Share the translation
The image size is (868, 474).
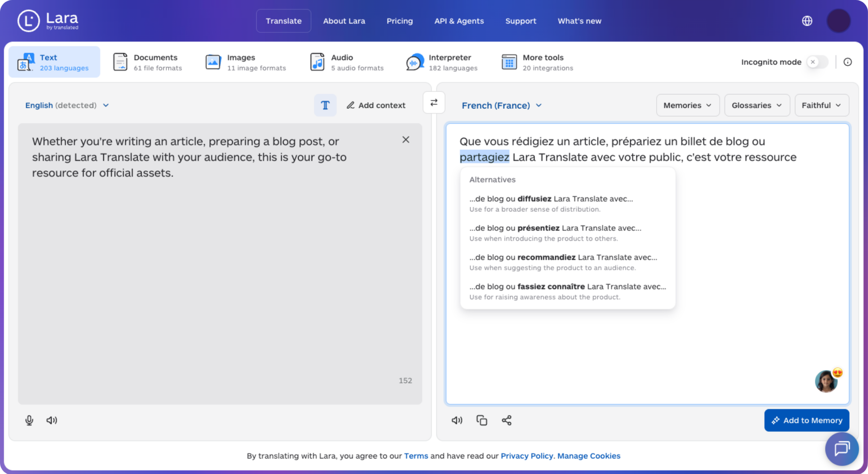tap(507, 420)
